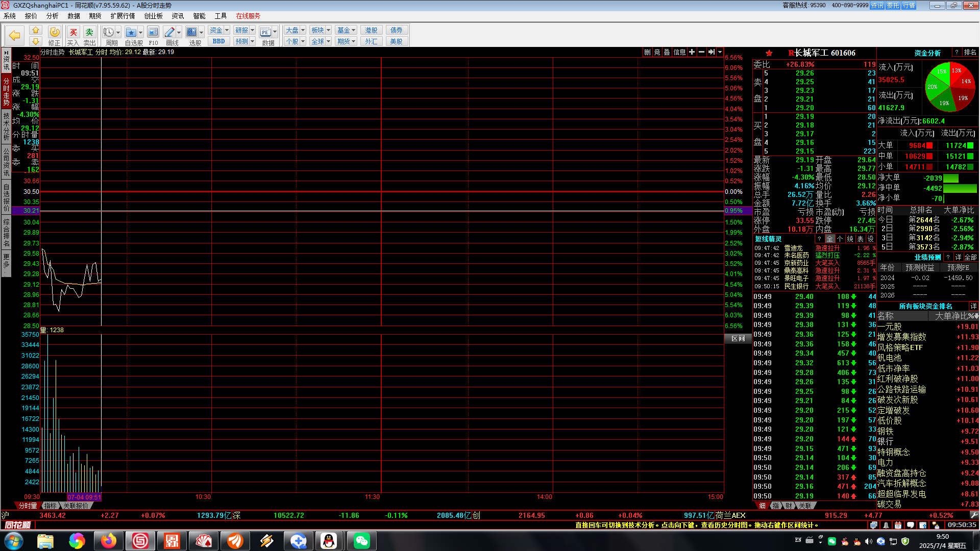Click the BBD button

(218, 41)
